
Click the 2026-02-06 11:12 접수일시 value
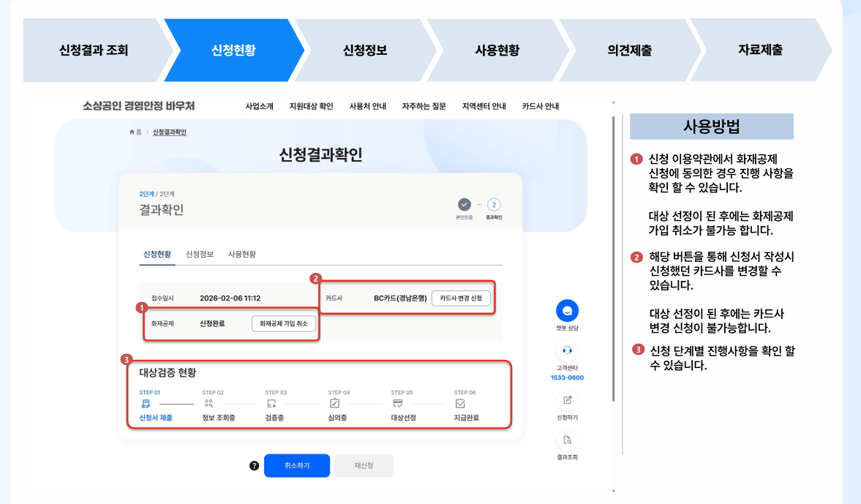[230, 298]
